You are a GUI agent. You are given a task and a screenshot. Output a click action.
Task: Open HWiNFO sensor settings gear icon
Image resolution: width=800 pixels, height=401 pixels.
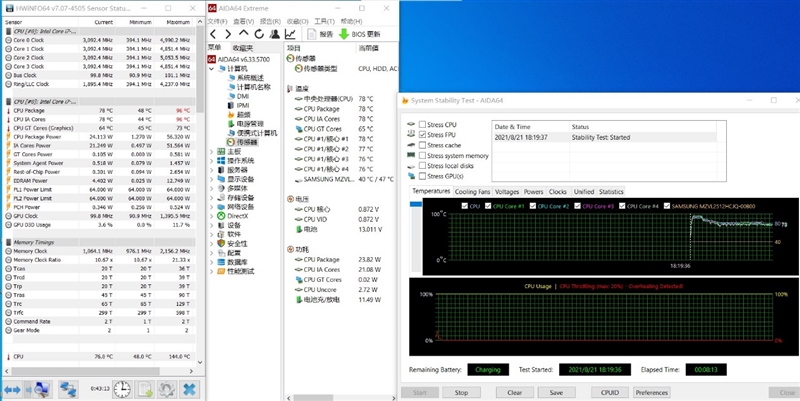(x=168, y=388)
